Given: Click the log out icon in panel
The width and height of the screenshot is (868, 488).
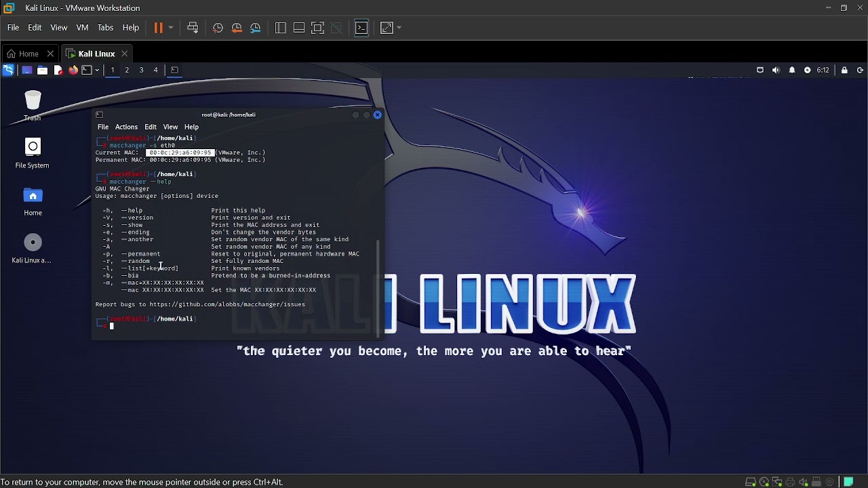Looking at the screenshot, I should (x=860, y=70).
